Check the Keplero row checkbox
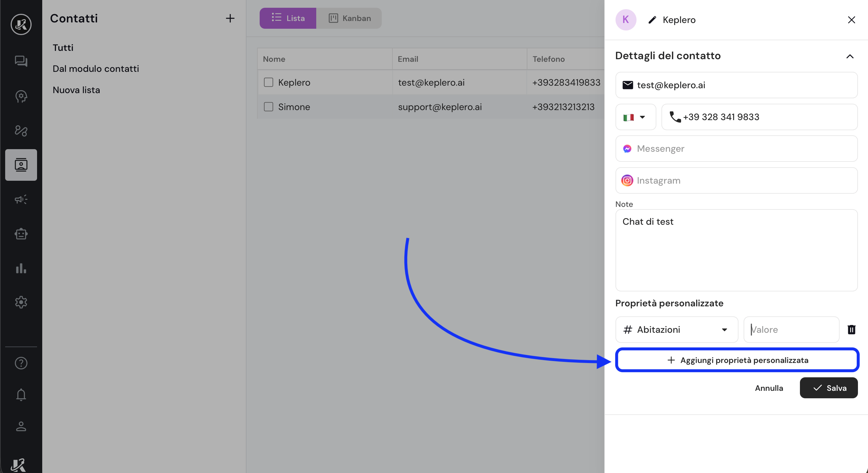The height and width of the screenshot is (473, 868). click(x=268, y=82)
